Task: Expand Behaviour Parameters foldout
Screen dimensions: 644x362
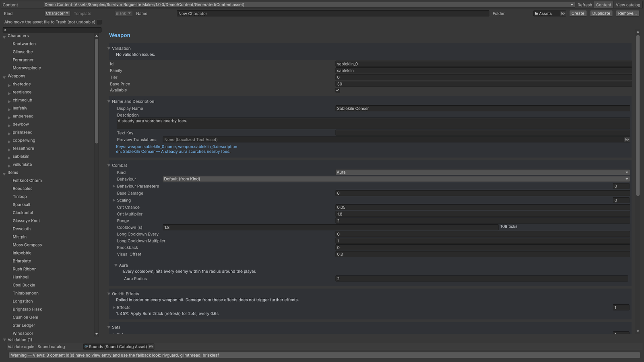Action: [114, 186]
